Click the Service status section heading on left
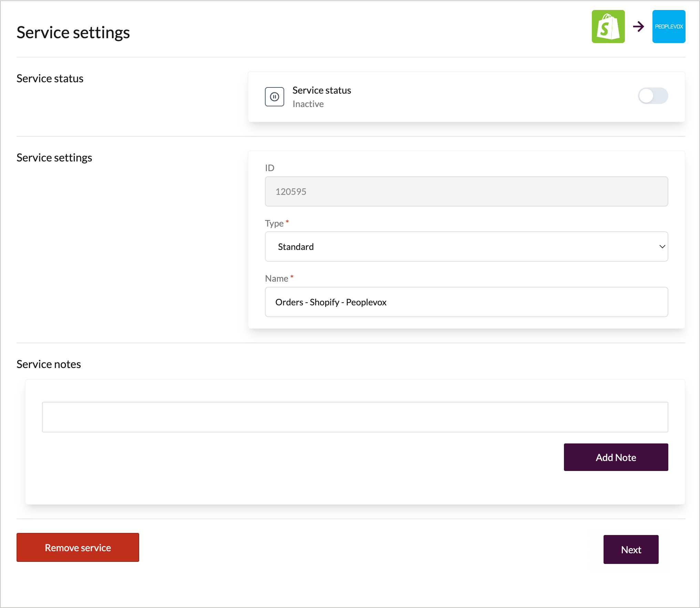The image size is (700, 608). pyautogui.click(x=50, y=78)
